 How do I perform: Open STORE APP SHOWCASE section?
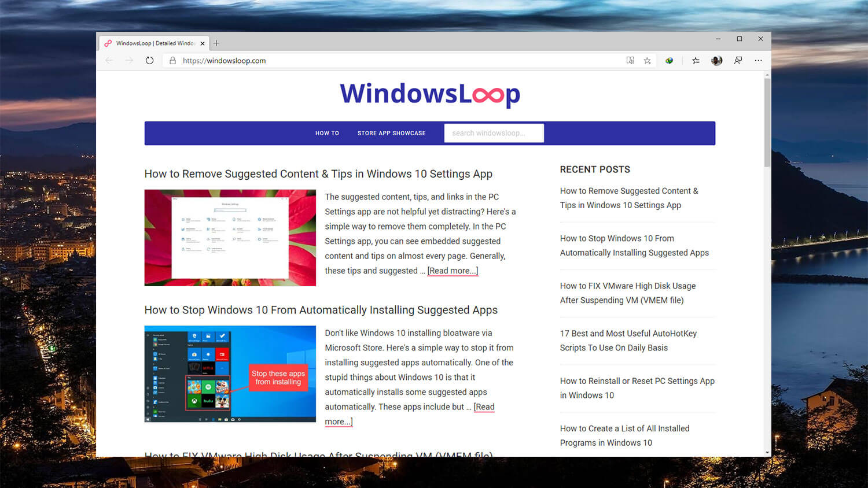pyautogui.click(x=391, y=133)
